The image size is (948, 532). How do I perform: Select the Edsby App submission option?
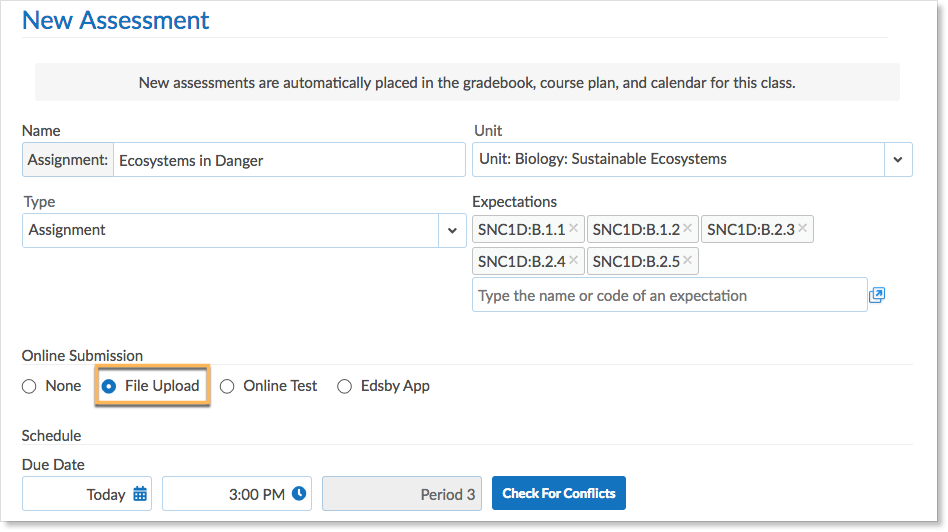coord(345,386)
